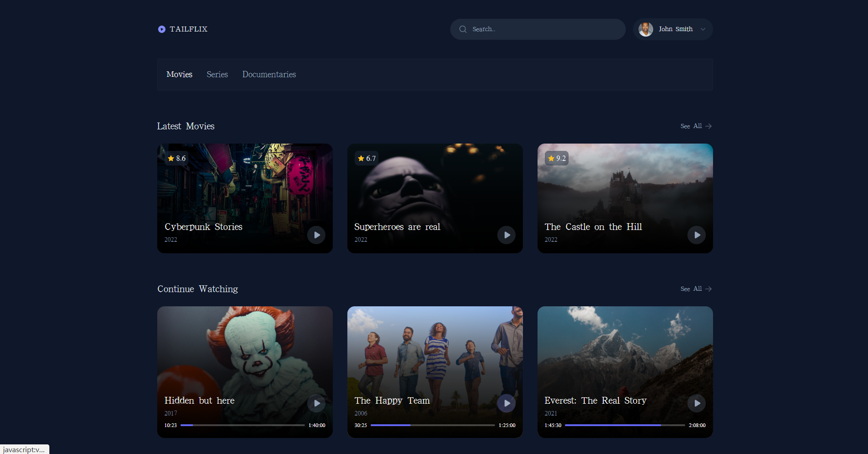Play the Cyberpunk Stories movie
This screenshot has height=454, width=868.
pos(316,235)
